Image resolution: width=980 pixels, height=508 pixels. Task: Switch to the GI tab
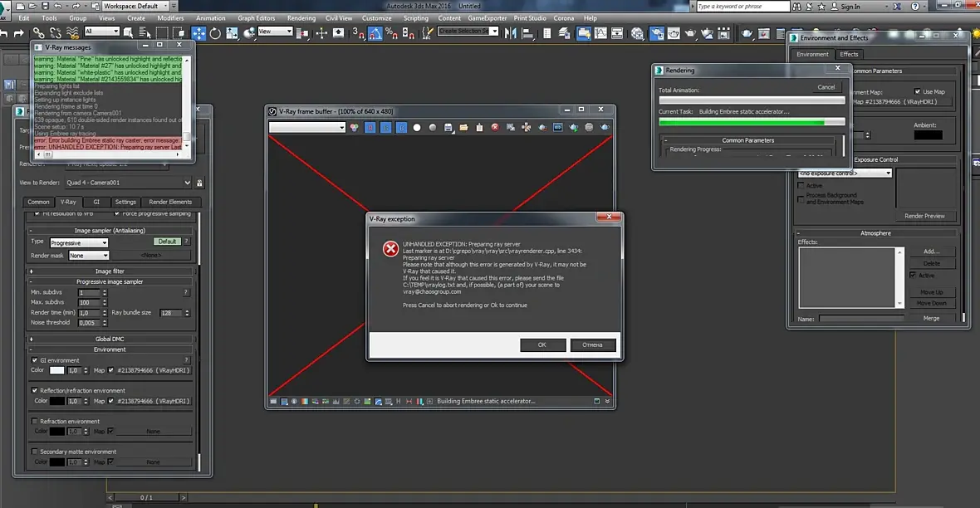pos(96,202)
